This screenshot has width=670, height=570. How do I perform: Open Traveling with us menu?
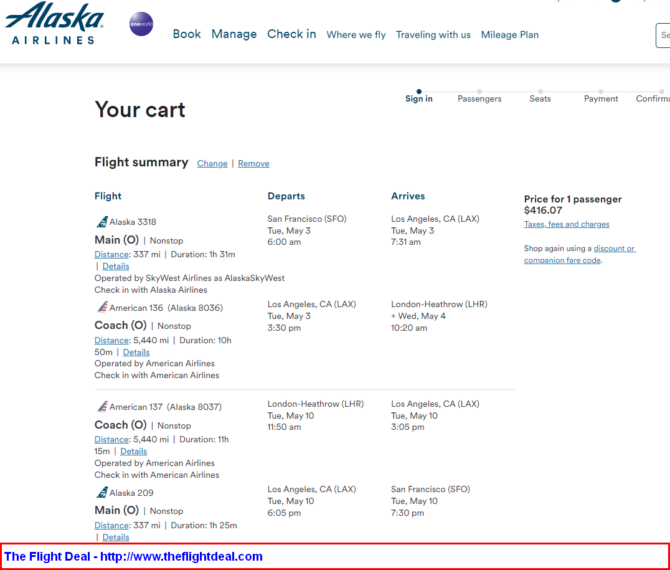433,35
